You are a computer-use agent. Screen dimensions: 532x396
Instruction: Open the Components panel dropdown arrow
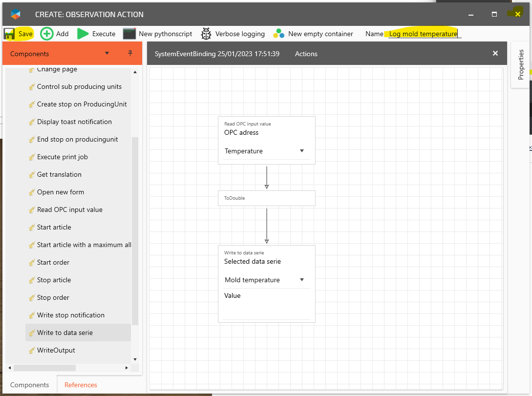pos(107,53)
